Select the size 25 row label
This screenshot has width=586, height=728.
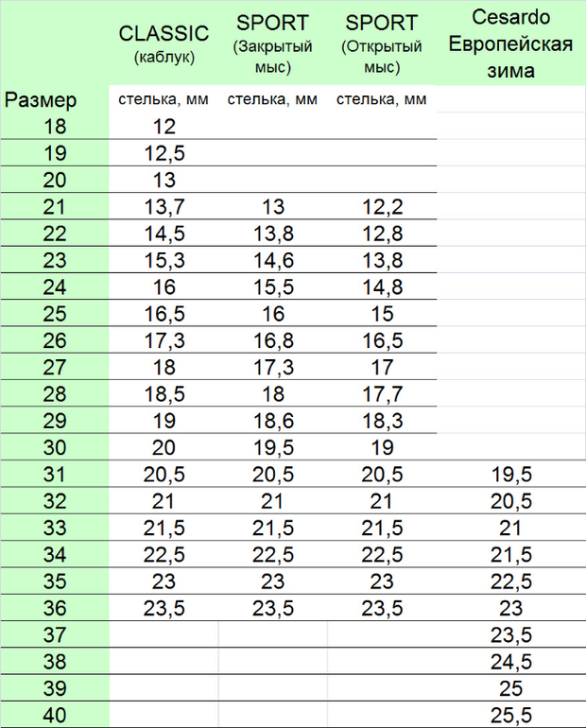tap(55, 313)
